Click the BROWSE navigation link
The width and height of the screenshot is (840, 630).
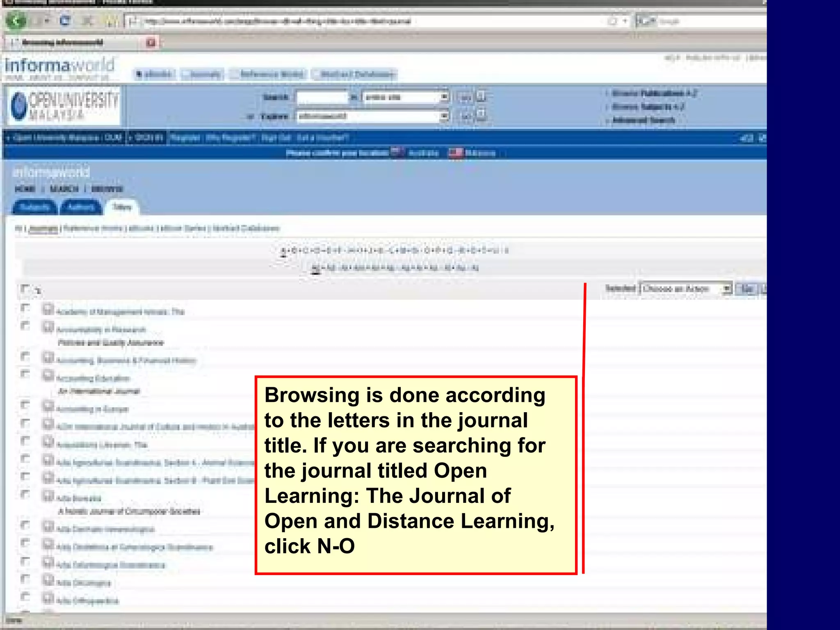tap(107, 189)
